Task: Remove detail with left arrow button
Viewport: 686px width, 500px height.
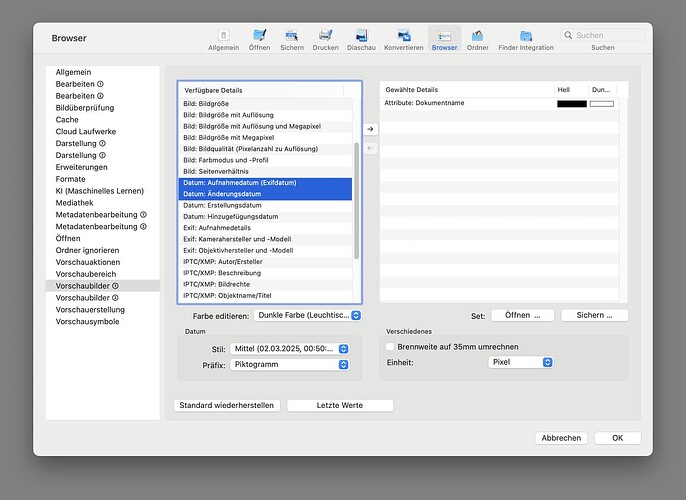Action: [371, 148]
